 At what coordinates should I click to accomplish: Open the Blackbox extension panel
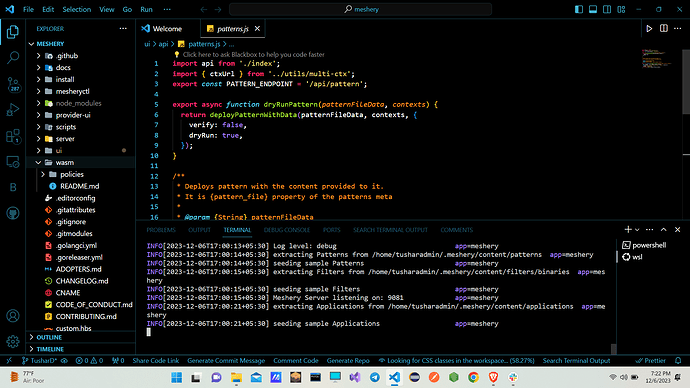click(13, 187)
